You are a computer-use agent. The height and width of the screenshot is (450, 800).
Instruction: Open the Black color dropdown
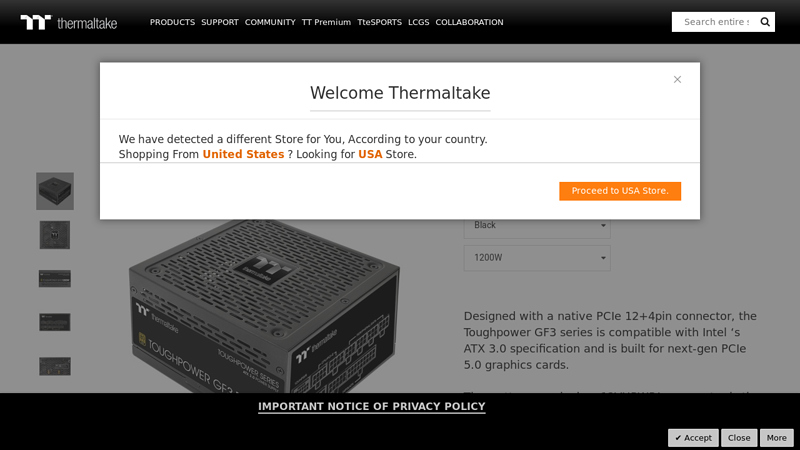(x=537, y=226)
